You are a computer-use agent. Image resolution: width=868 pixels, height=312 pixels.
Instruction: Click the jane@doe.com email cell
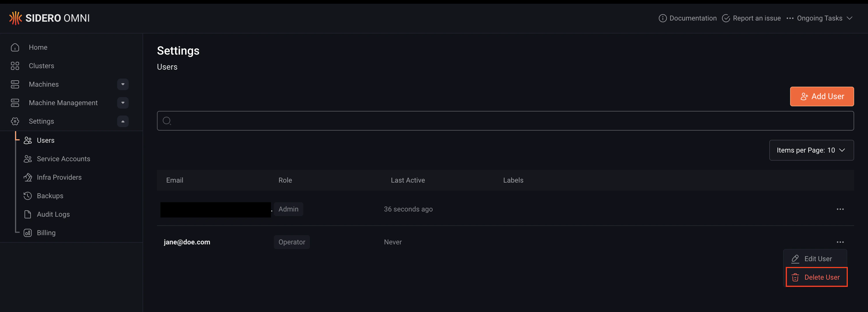187,242
